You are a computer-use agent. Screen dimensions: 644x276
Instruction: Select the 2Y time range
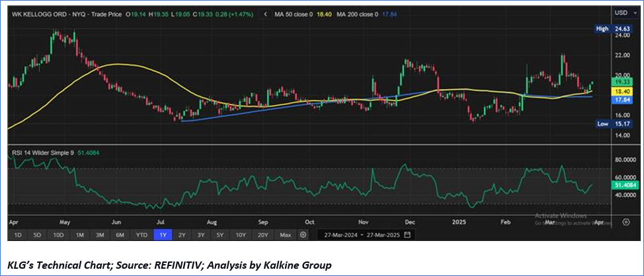coord(181,235)
